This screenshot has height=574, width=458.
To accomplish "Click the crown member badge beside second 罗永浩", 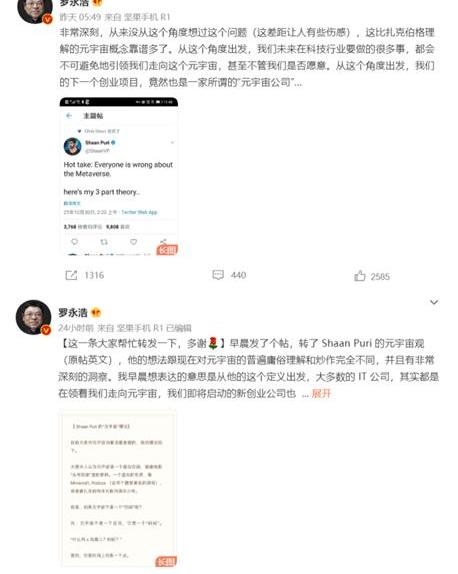I will pyautogui.click(x=96, y=313).
